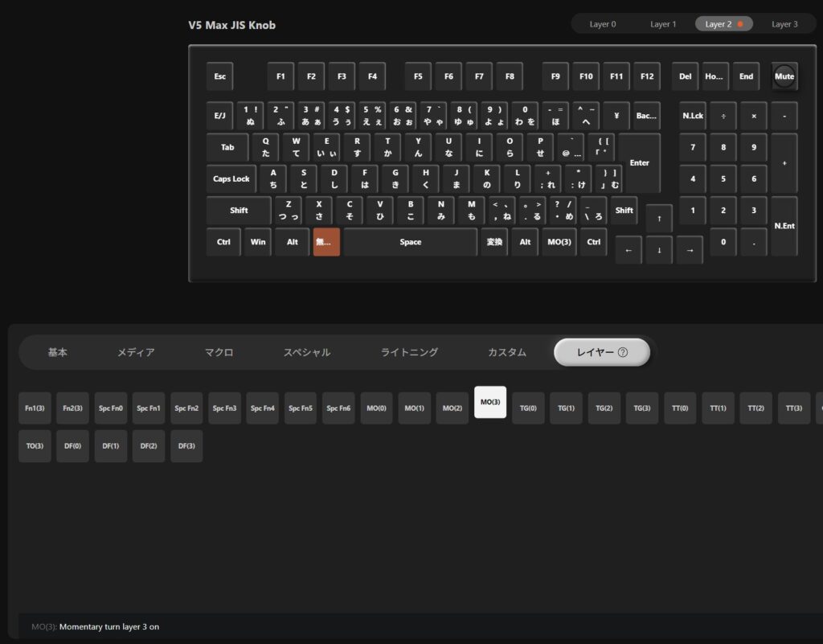823x644 pixels.
Task: Assign the TG(1) toggle layer keycode
Action: [x=566, y=408]
